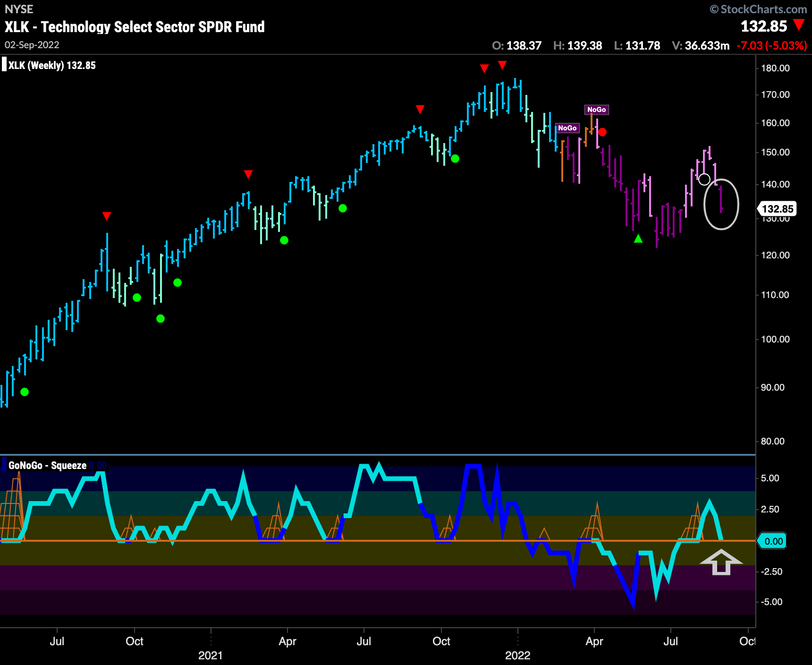The width and height of the screenshot is (812, 665).
Task: Click the higher NoGo label near April 2022
Action: (x=597, y=110)
